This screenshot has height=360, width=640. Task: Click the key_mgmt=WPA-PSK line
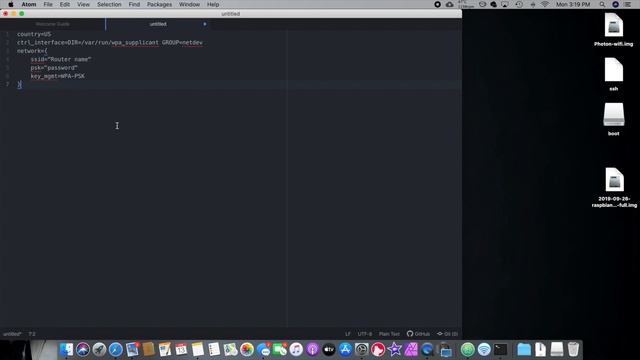tap(58, 76)
